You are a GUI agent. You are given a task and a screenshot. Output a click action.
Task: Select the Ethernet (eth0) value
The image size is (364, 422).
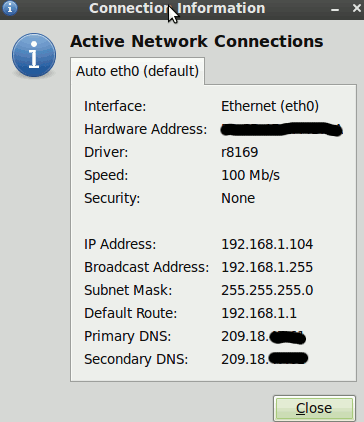pyautogui.click(x=270, y=106)
